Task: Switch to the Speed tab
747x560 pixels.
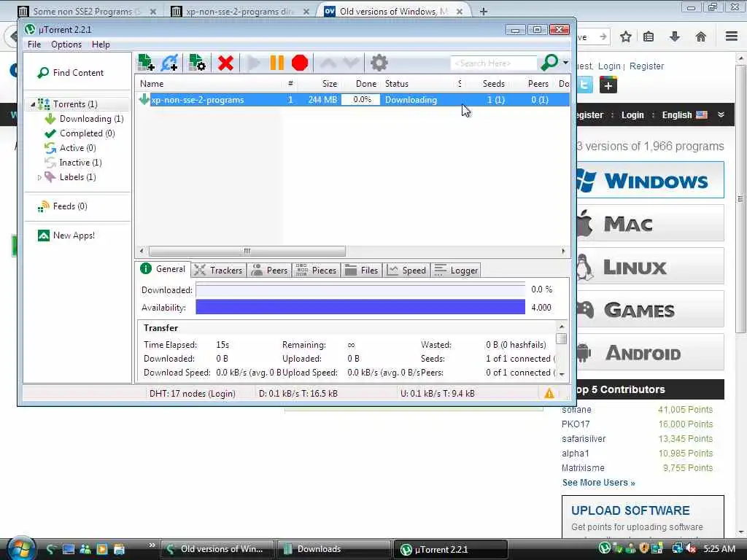Action: [406, 271]
